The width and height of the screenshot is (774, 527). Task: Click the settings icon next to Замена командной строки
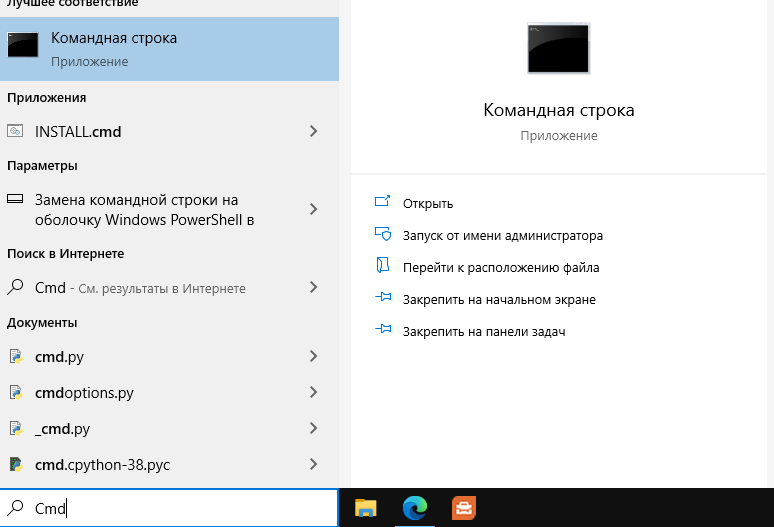15,199
